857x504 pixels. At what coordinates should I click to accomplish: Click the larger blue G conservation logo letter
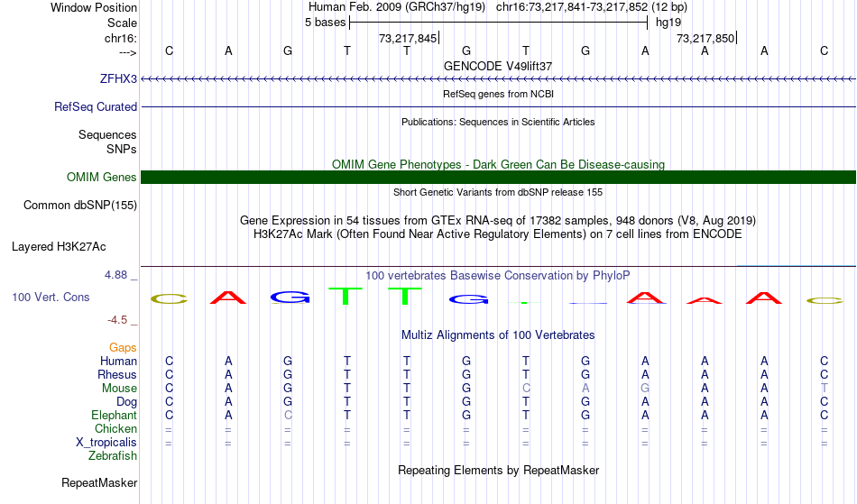pos(290,297)
